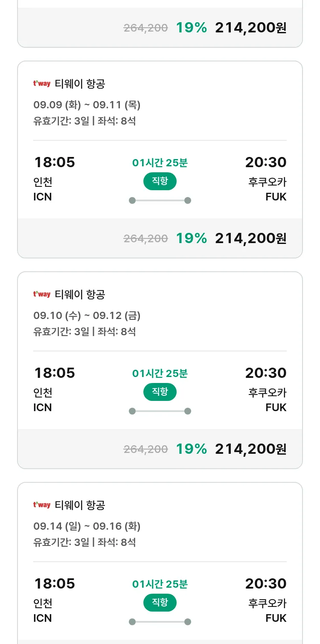
Task: Click the t'way logo on the 09.14 flight
Action: (x=42, y=505)
